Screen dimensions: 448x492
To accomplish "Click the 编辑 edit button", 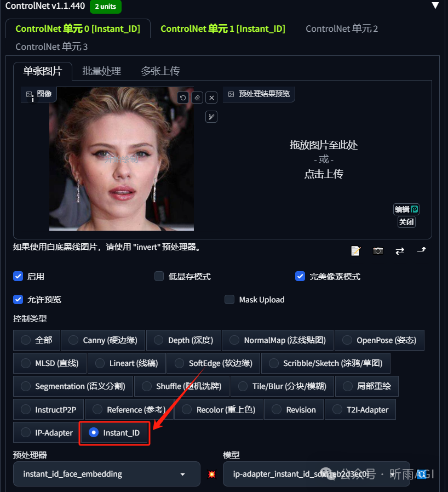I will click(406, 209).
